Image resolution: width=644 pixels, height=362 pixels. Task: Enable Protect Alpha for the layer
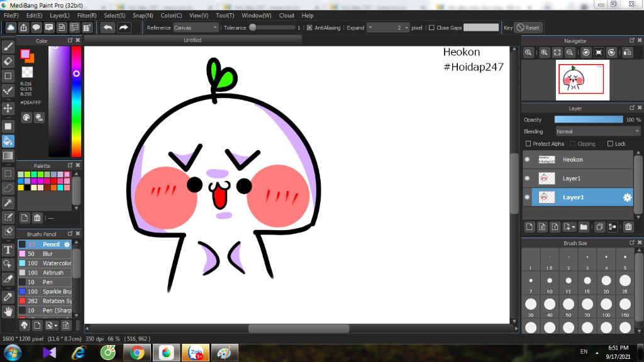(528, 144)
